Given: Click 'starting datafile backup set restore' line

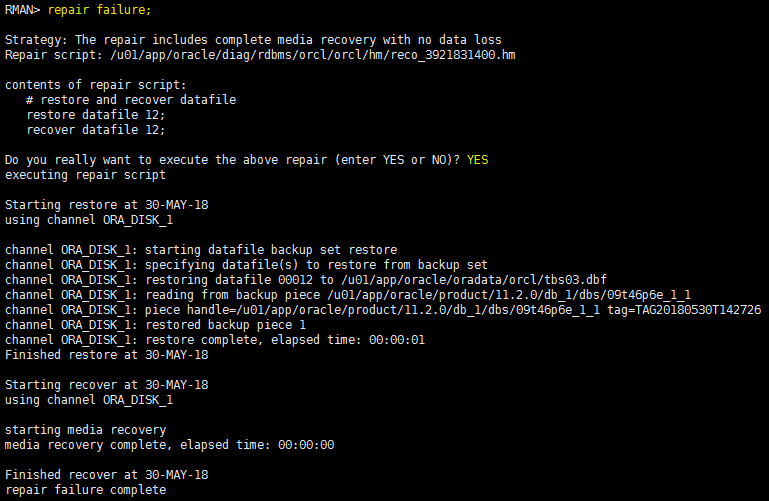Looking at the screenshot, I should tap(201, 250).
